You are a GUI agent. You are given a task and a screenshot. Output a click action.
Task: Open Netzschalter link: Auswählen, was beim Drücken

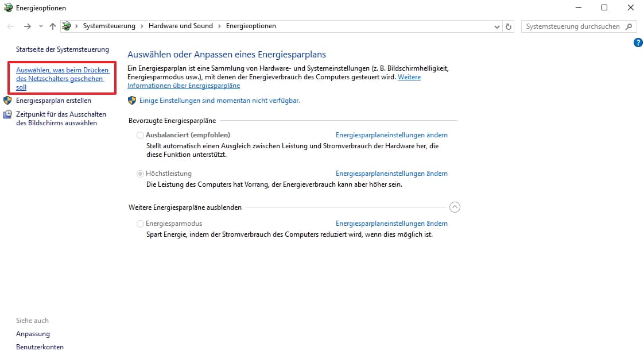tap(63, 79)
